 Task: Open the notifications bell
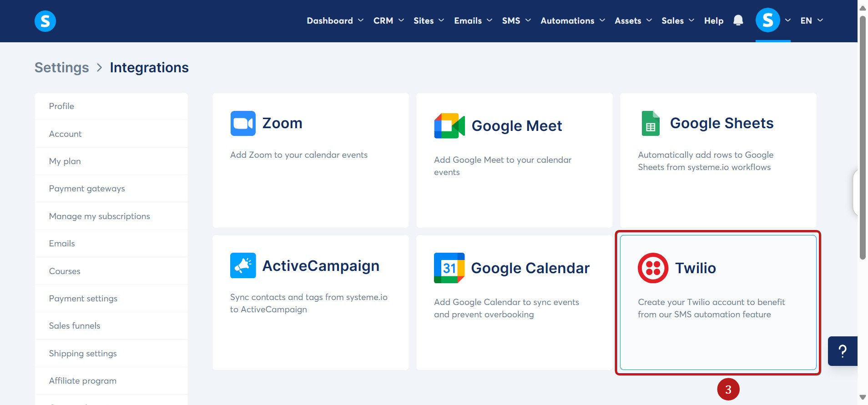pyautogui.click(x=738, y=20)
